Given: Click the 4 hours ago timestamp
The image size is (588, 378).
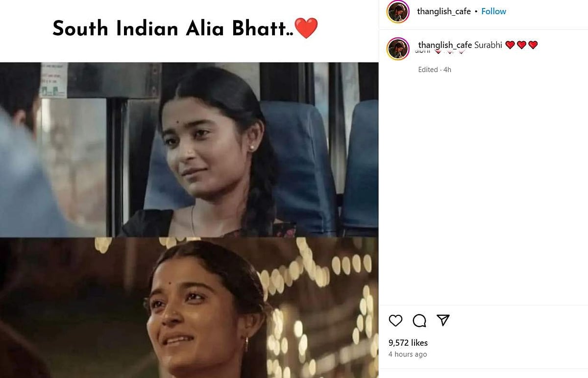Looking at the screenshot, I should 408,354.
